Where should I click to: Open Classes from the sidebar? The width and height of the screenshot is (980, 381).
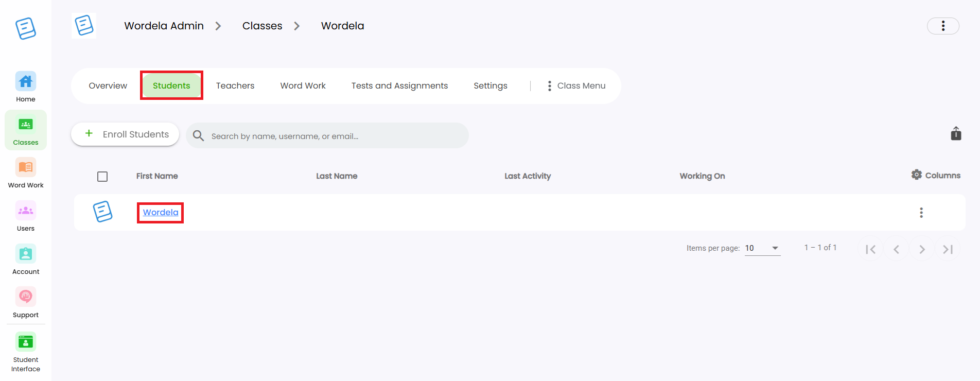pos(26,130)
